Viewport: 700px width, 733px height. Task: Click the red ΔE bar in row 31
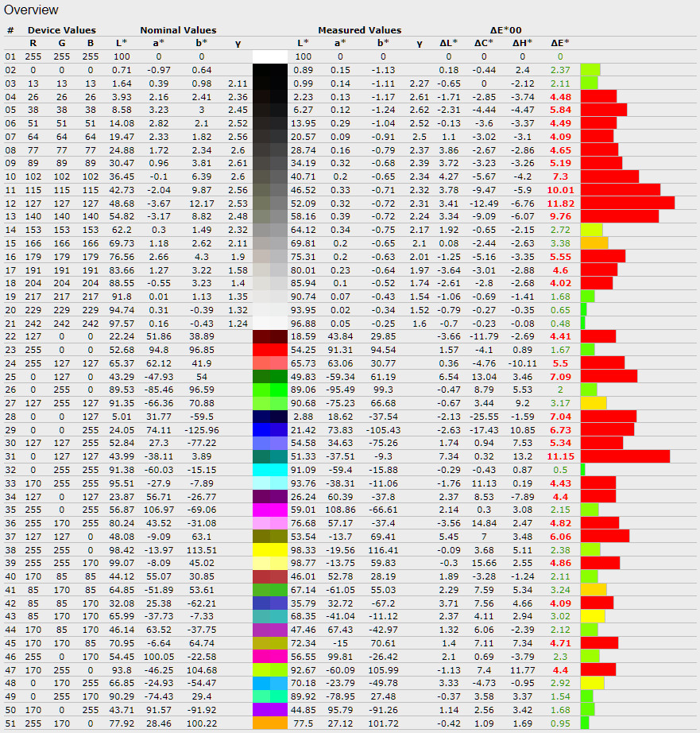625,456
